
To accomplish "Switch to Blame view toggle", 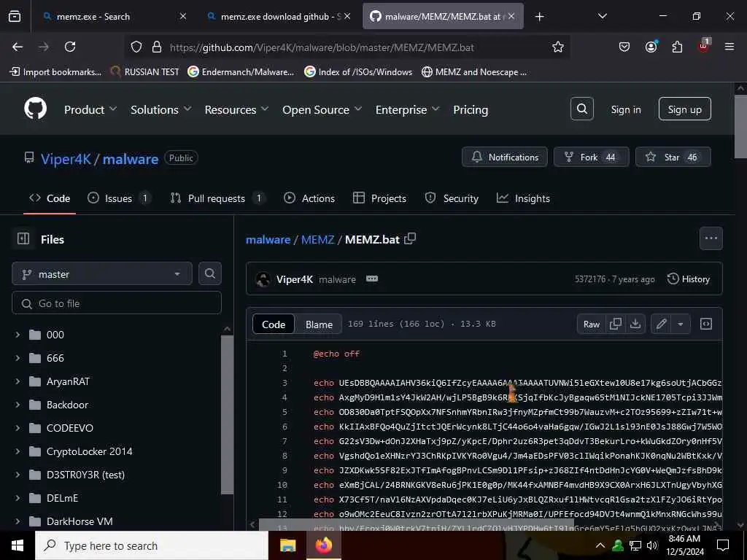I will pos(319,324).
